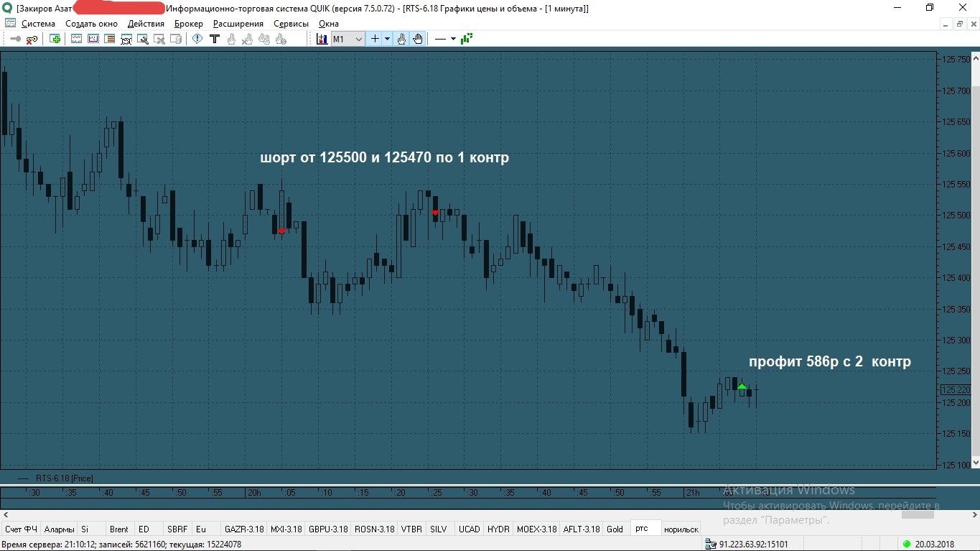
Task: Open the M1 timeframe dropdown
Action: [x=348, y=39]
